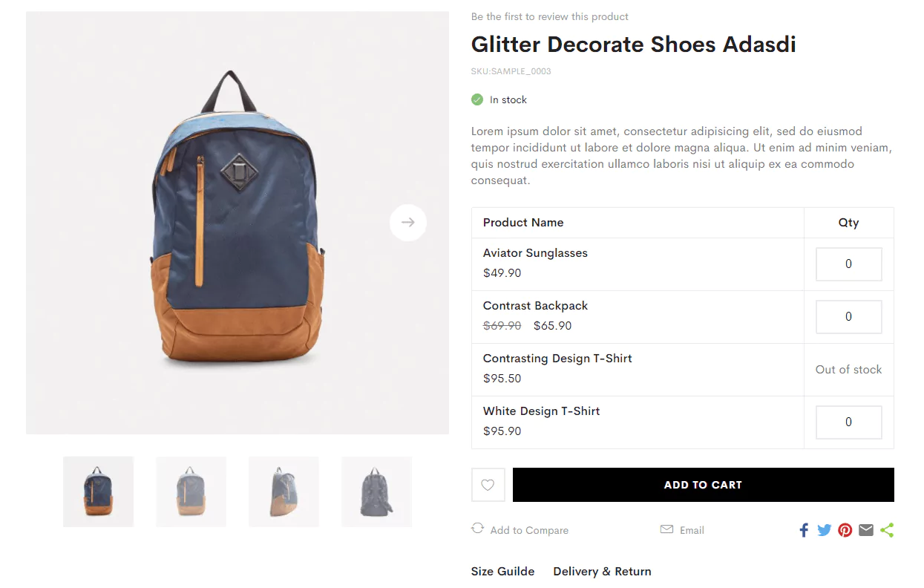Select the back-view backpack thumbnail
924x588 pixels.
pos(376,491)
